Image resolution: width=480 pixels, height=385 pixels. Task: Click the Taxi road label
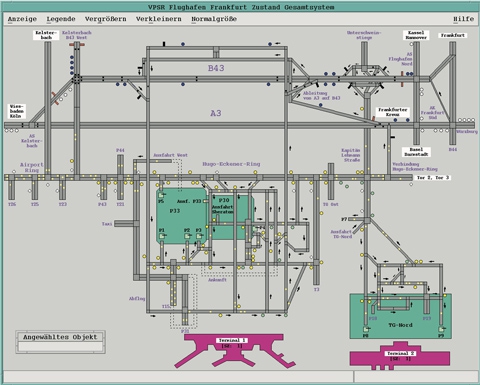point(107,224)
